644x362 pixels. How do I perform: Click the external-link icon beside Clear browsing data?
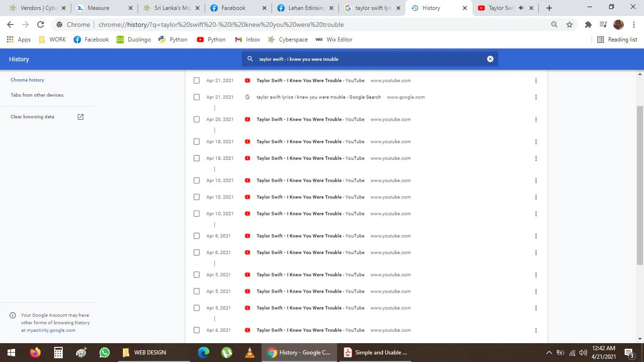(81, 117)
